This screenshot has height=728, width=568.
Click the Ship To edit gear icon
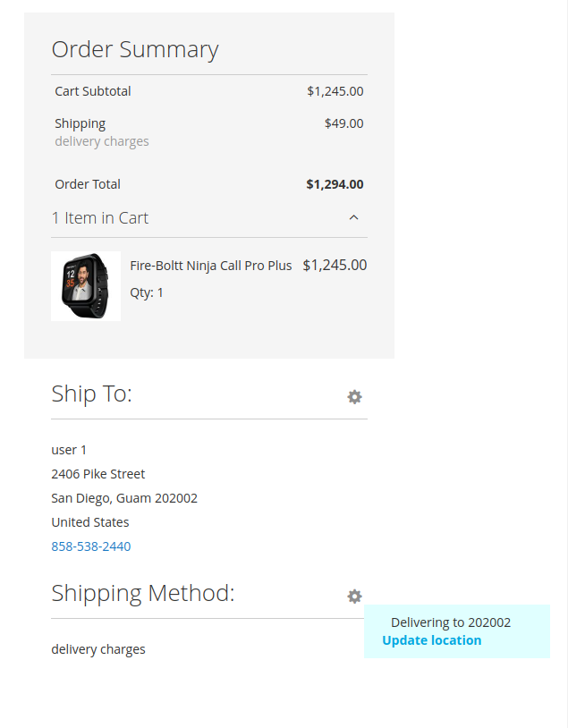click(x=354, y=396)
